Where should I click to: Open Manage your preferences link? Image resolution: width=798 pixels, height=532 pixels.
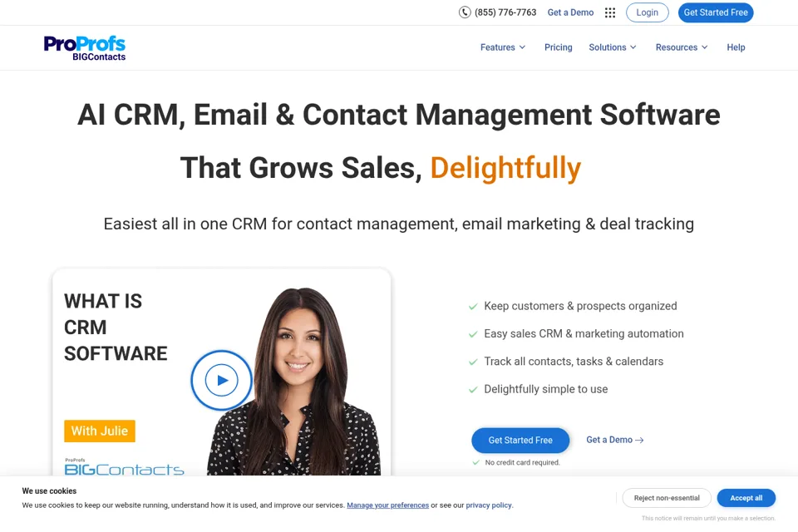pos(388,505)
